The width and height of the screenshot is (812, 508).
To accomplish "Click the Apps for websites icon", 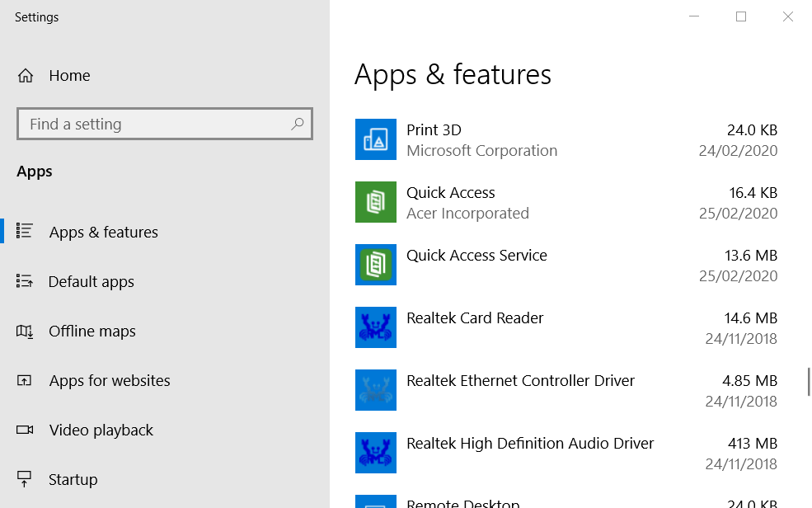I will (25, 381).
